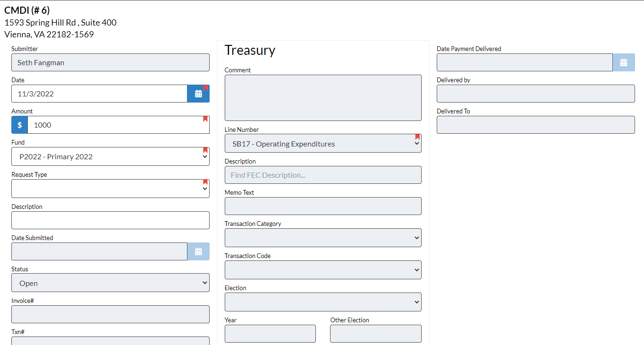Expand the Line Number dropdown SB17
644x345 pixels.
(323, 143)
